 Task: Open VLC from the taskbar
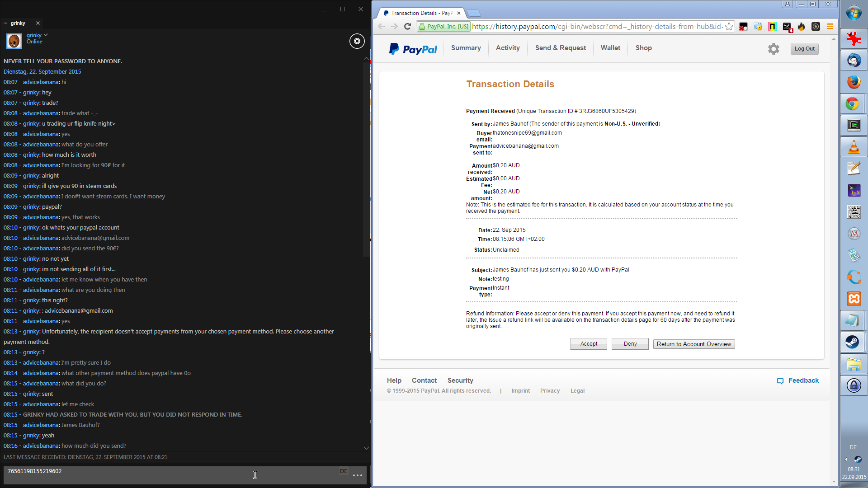(x=854, y=147)
